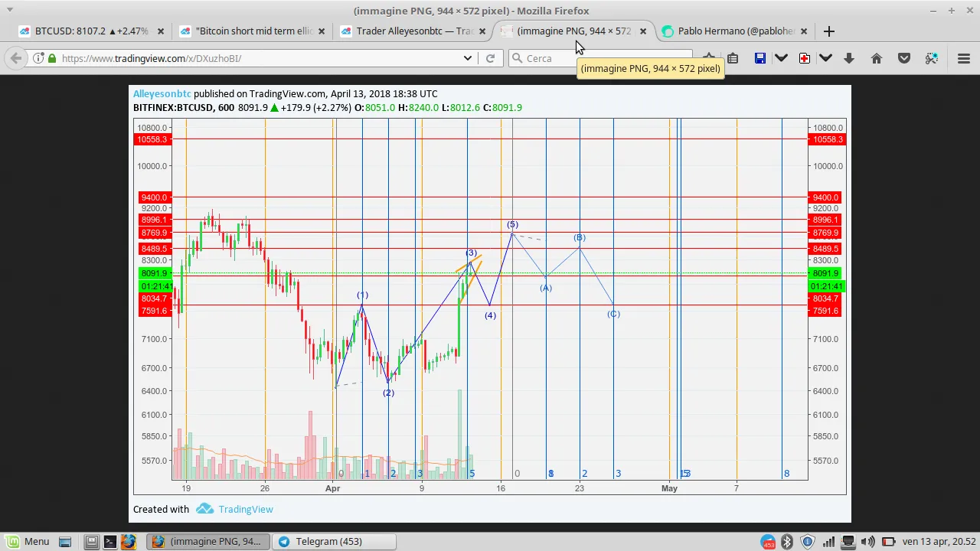Click the chart image
Screen dimensions: 980x551
click(490, 304)
